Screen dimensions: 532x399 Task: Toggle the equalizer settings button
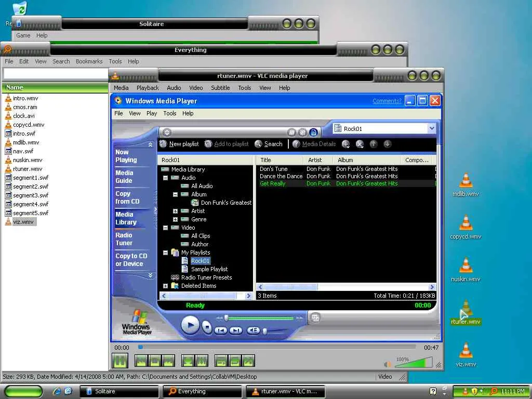coord(303,132)
